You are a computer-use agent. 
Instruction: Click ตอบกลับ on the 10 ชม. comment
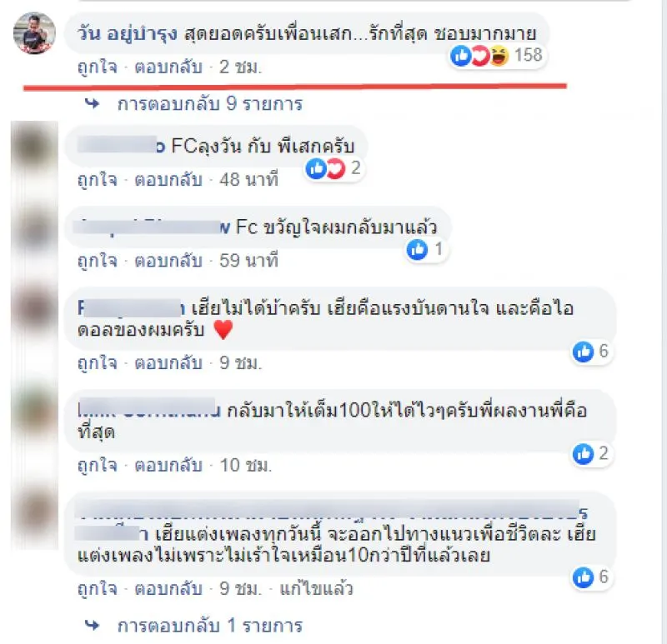coord(168,465)
